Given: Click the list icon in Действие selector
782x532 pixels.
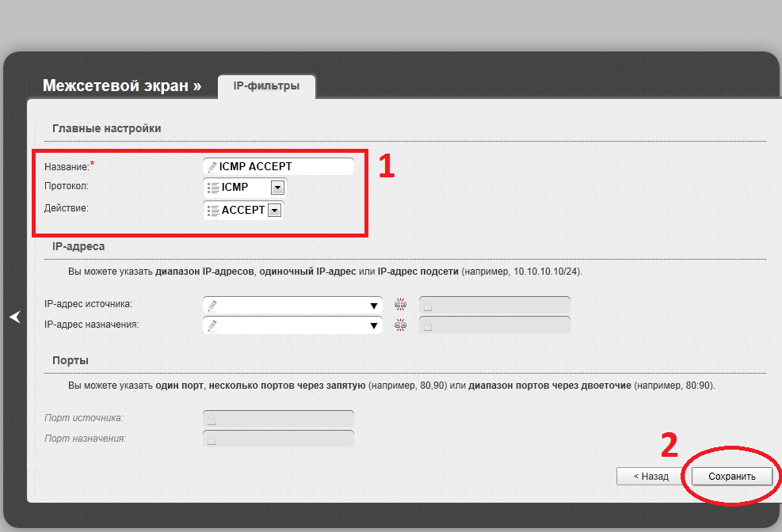Looking at the screenshot, I should click(212, 211).
